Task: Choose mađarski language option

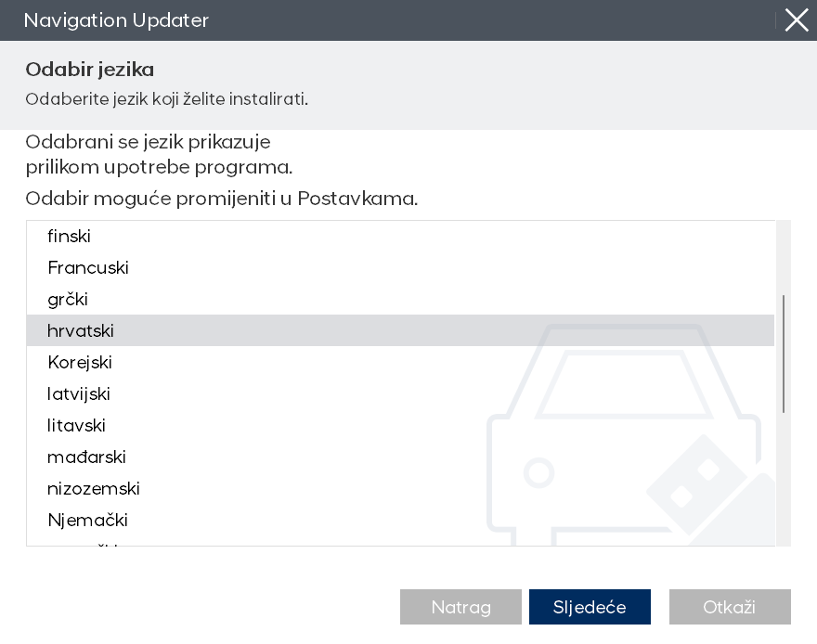Action: click(x=86, y=457)
